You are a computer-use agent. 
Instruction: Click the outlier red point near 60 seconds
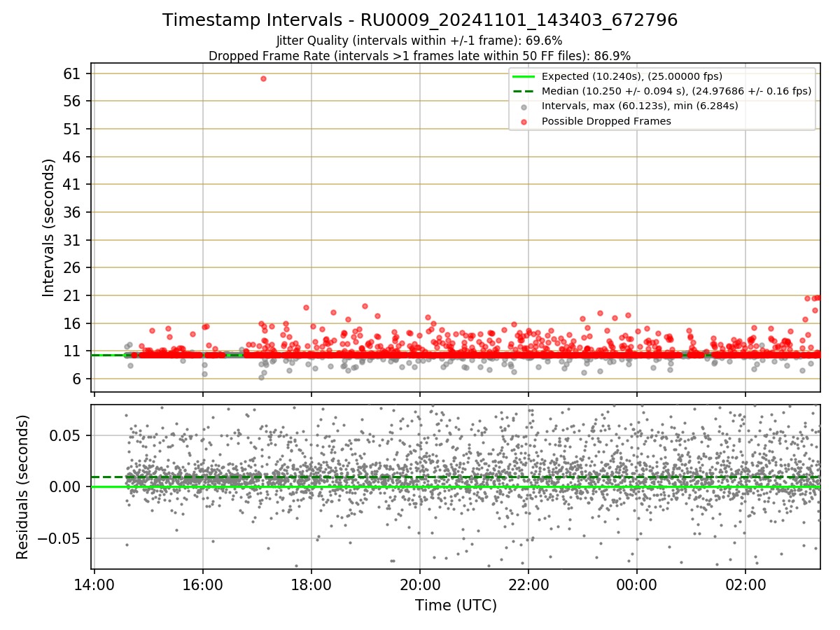[x=263, y=78]
